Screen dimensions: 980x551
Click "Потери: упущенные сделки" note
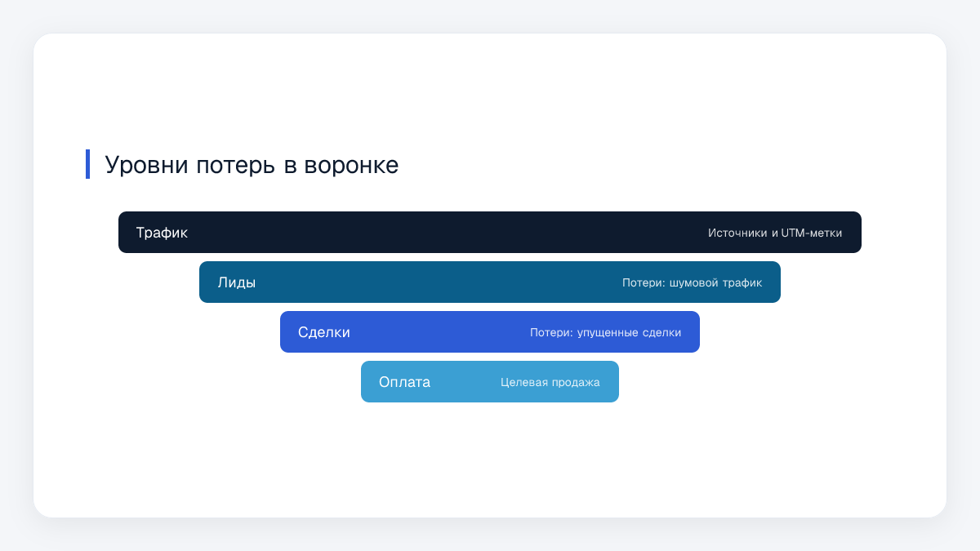pos(605,332)
